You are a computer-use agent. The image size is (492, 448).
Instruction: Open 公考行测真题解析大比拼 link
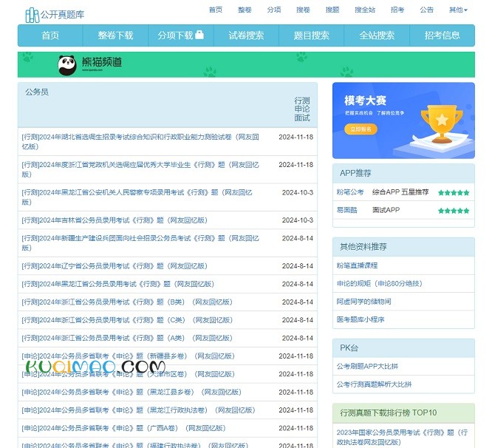click(x=374, y=384)
